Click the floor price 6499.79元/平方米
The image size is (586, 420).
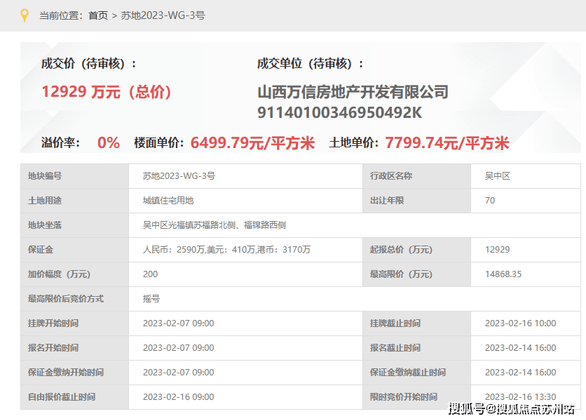click(253, 143)
